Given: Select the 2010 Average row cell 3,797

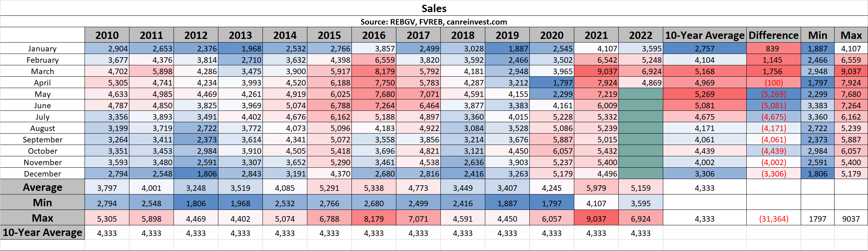Looking at the screenshot, I should tap(107, 188).
